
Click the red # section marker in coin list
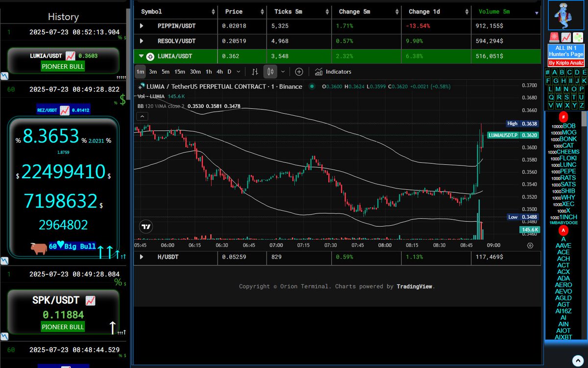(x=563, y=117)
